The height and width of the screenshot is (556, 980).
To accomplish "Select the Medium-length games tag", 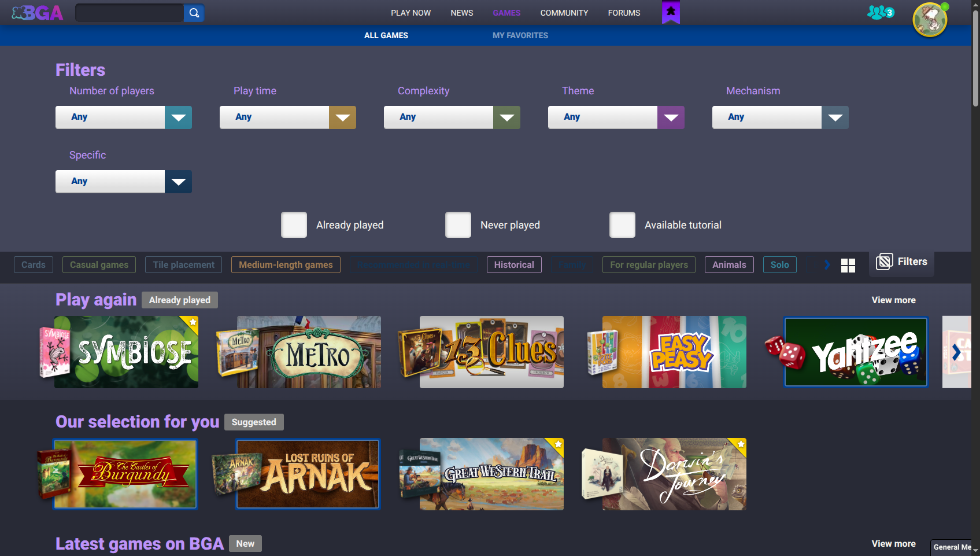I will tap(286, 265).
